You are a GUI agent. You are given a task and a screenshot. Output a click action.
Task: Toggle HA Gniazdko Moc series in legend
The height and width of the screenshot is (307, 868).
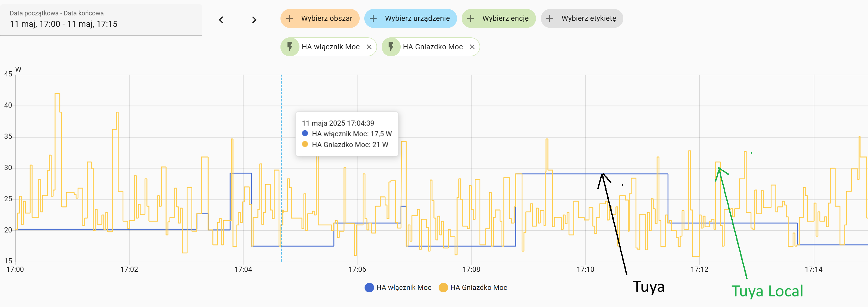click(x=473, y=287)
